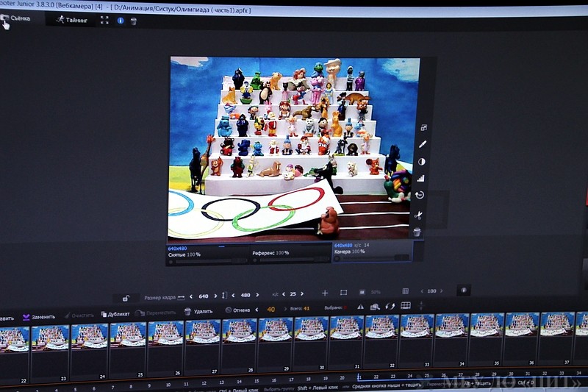Increase grid value using arrow after 100
Screen dimensions: 588x392
[x=442, y=291]
